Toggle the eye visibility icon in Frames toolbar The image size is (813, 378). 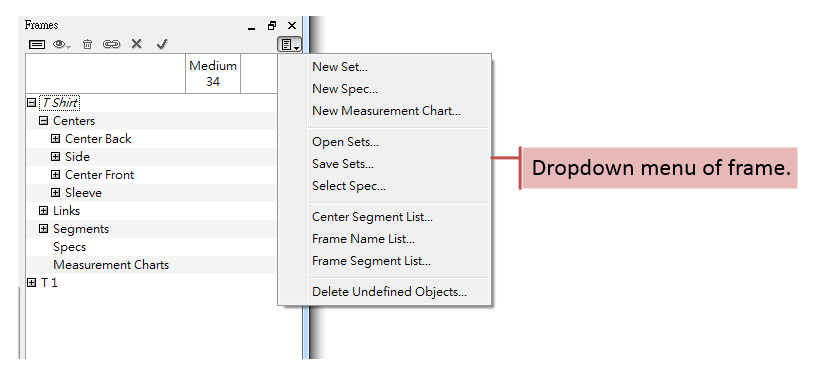(62, 45)
